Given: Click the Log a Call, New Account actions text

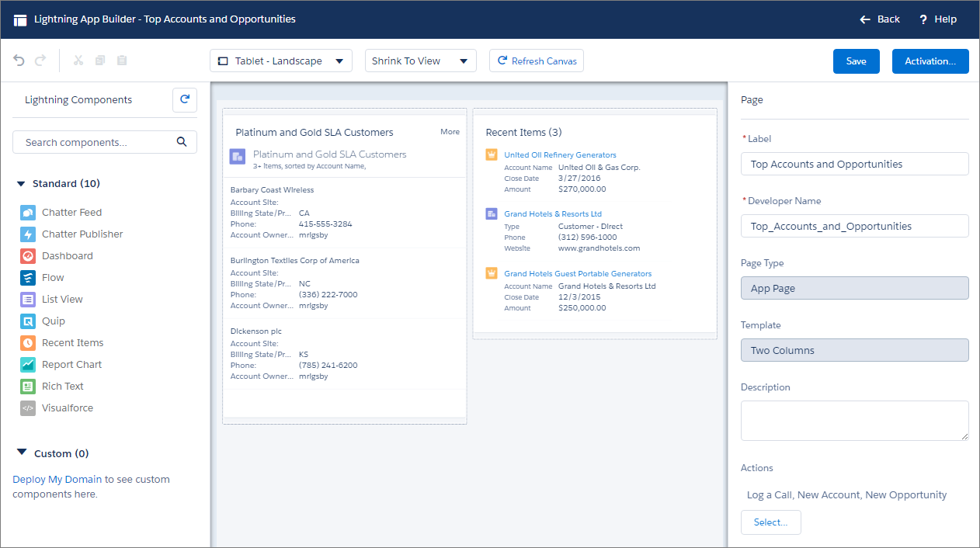Looking at the screenshot, I should pyautogui.click(x=846, y=494).
